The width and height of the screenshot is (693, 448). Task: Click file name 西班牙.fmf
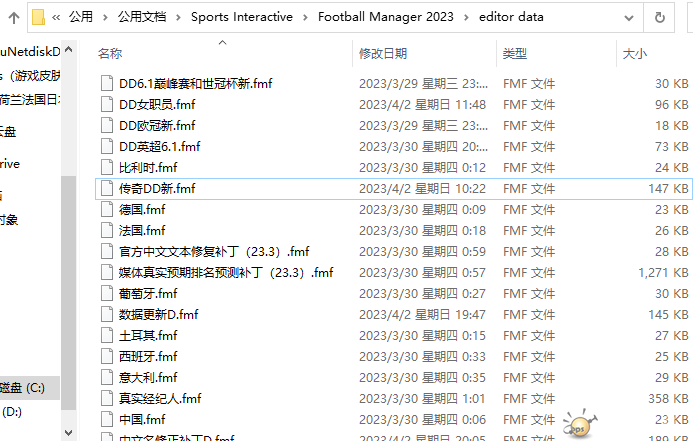[x=148, y=356]
